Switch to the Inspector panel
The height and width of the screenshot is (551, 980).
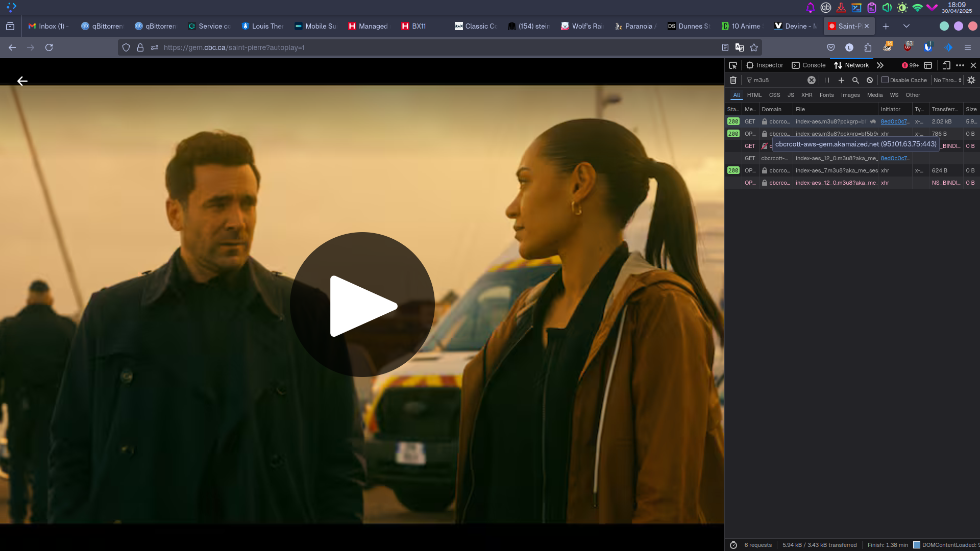click(x=765, y=65)
